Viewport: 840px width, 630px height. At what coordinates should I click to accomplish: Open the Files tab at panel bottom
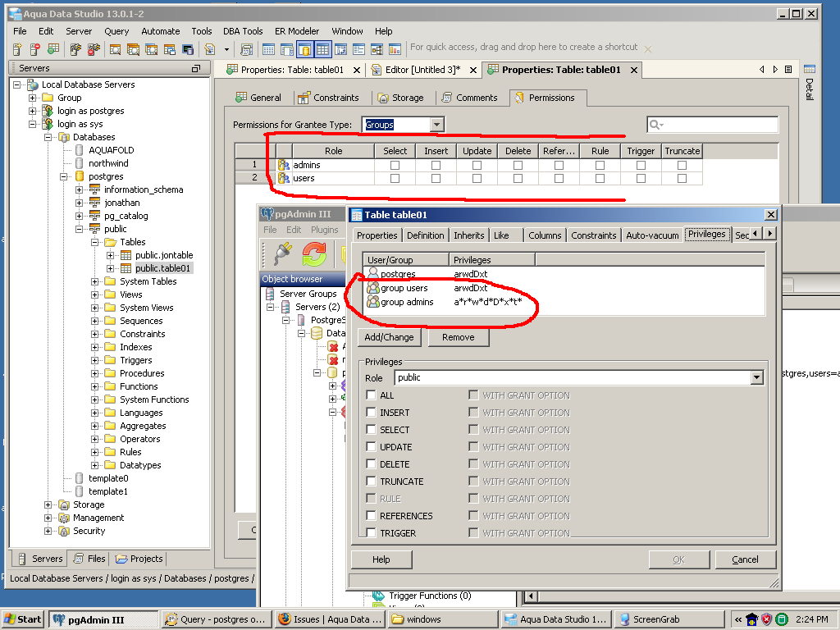[x=90, y=559]
